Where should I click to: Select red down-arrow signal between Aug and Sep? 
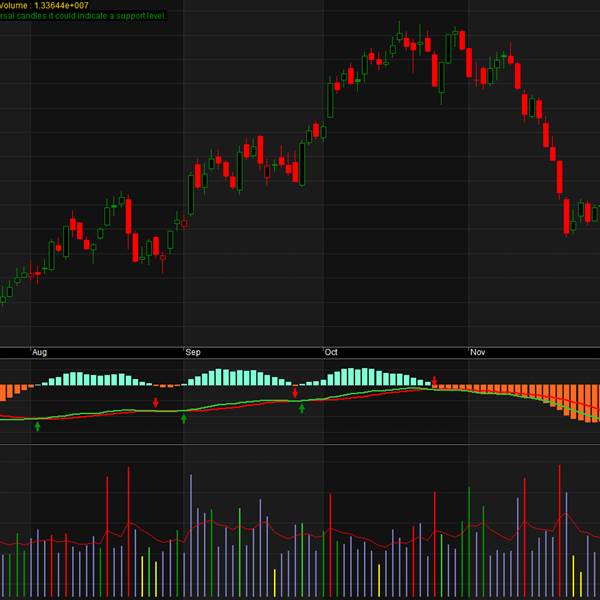point(155,402)
